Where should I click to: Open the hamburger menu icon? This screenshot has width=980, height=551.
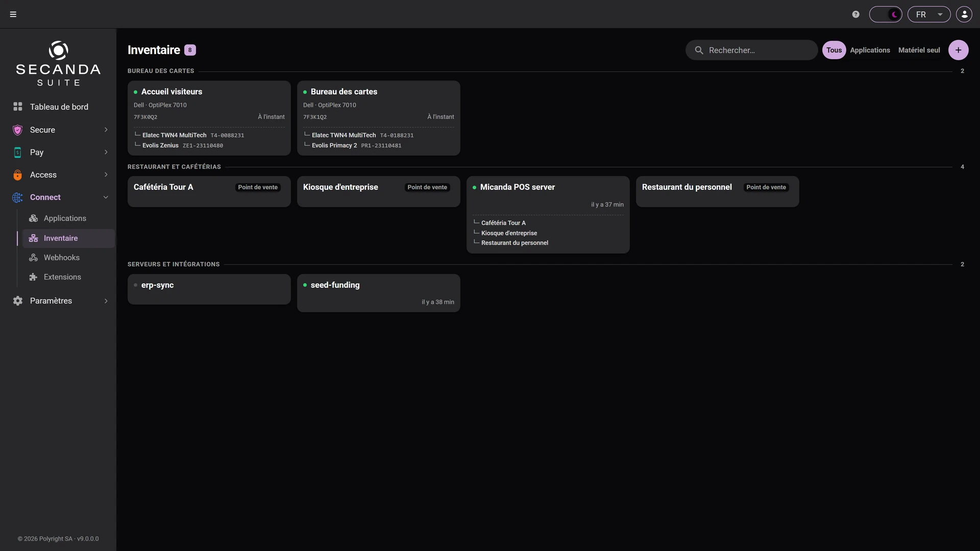pyautogui.click(x=13, y=14)
